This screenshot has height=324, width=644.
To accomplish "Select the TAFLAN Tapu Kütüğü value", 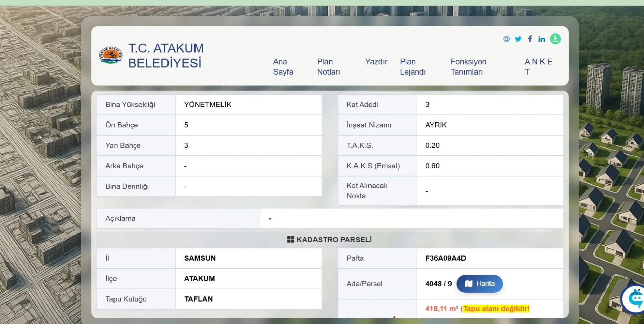I will pyautogui.click(x=198, y=299).
